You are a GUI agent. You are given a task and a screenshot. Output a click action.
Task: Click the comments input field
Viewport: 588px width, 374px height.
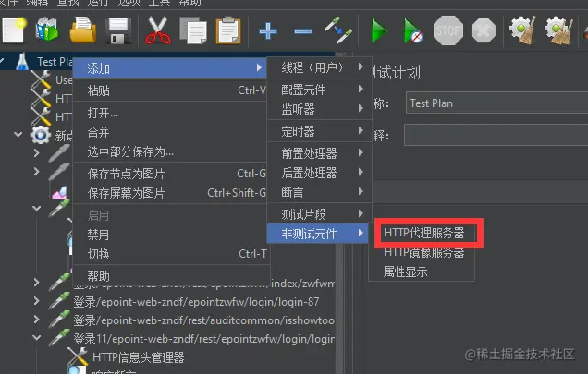point(496,135)
